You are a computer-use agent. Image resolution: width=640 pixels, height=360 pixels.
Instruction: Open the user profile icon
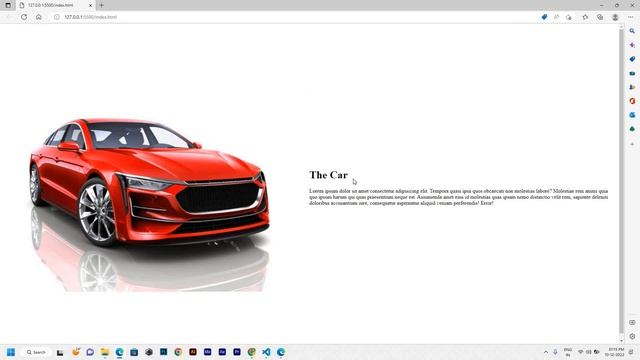click(x=615, y=17)
